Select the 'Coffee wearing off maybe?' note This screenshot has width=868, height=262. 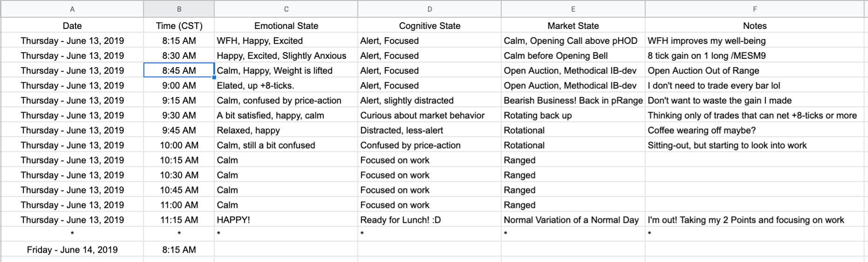click(755, 130)
